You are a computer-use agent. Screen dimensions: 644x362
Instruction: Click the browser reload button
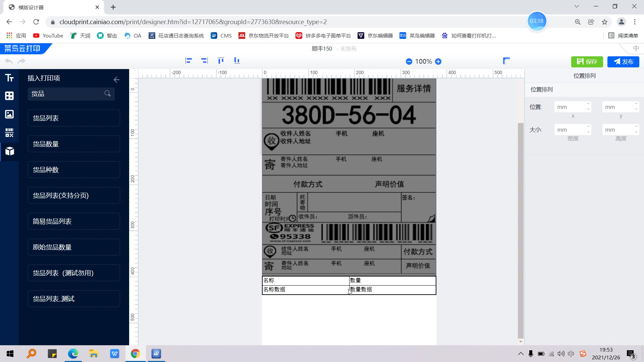click(36, 22)
